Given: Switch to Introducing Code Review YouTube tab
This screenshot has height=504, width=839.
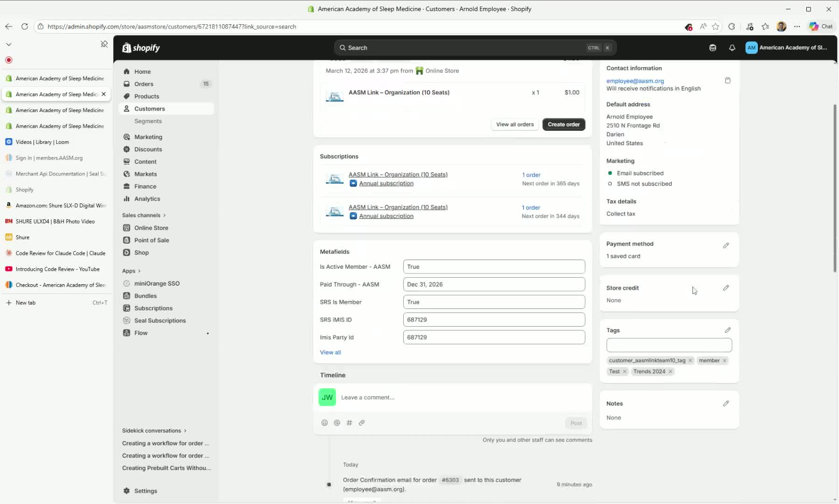Looking at the screenshot, I should (56, 269).
